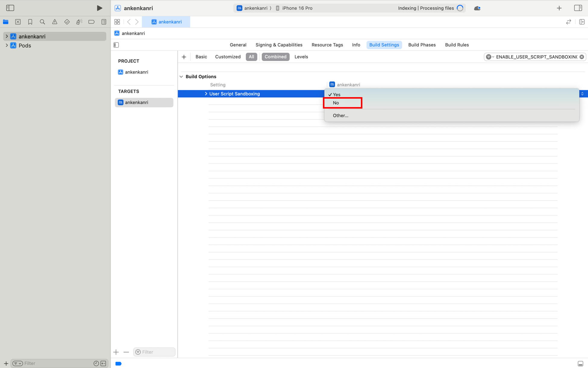The height and width of the screenshot is (368, 588).
Task: Select Pods in the navigator
Action: point(25,46)
